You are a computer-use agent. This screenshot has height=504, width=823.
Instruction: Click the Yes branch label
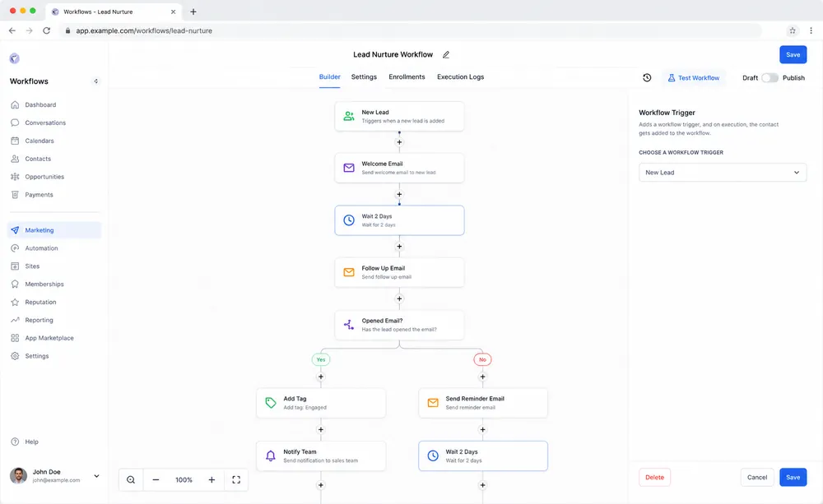[321, 359]
